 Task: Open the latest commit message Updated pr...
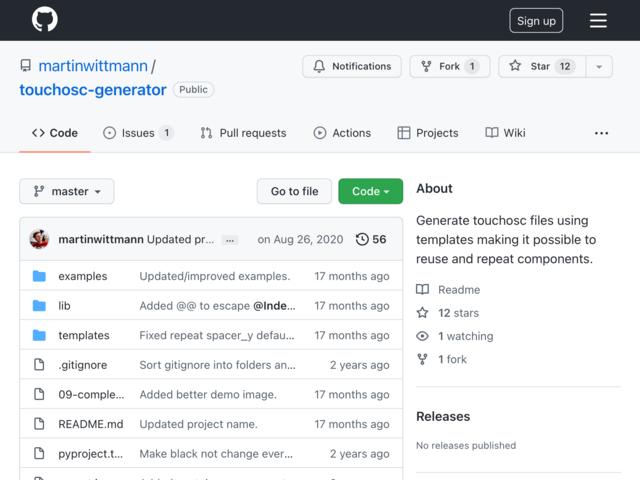tap(180, 240)
